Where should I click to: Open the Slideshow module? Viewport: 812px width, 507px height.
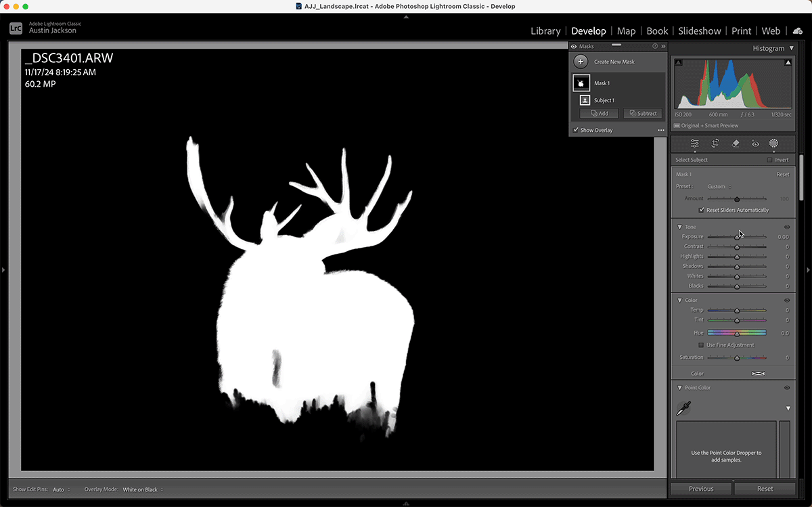[x=700, y=31]
